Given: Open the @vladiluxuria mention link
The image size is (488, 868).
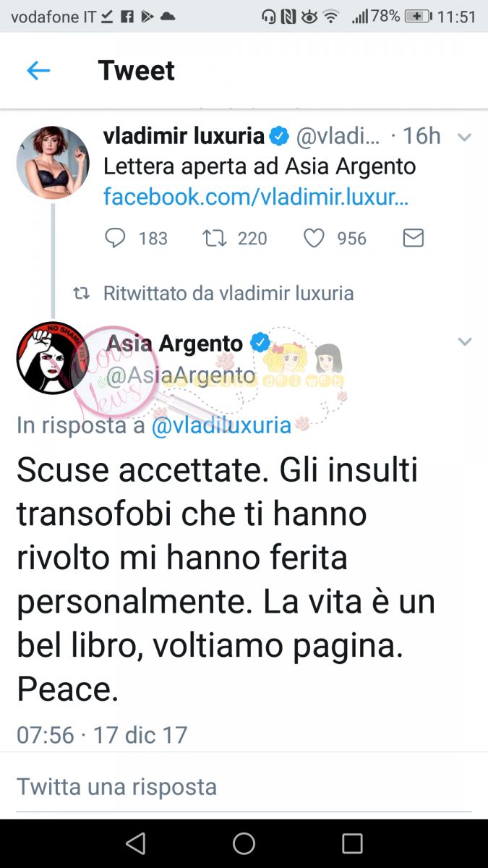Looking at the screenshot, I should 221,425.
